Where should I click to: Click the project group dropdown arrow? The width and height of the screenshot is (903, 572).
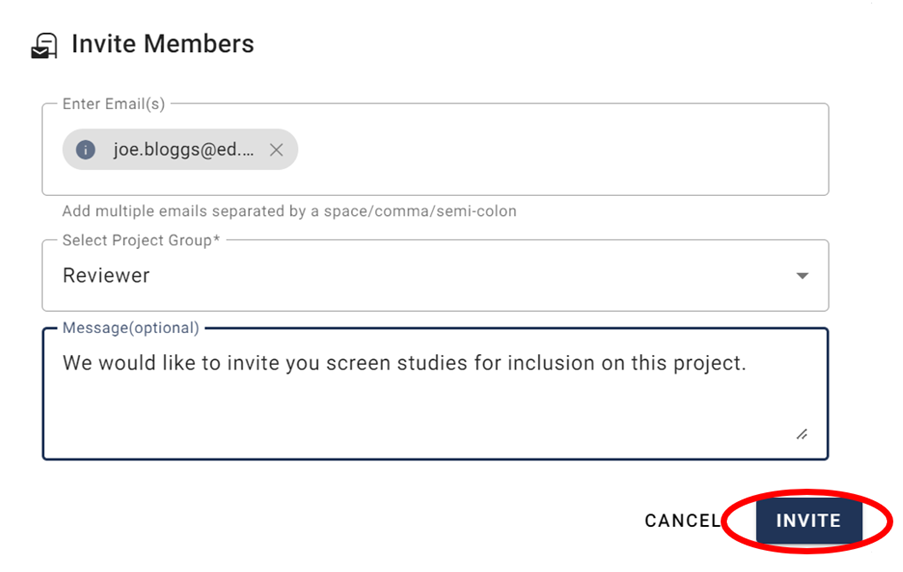coord(802,276)
